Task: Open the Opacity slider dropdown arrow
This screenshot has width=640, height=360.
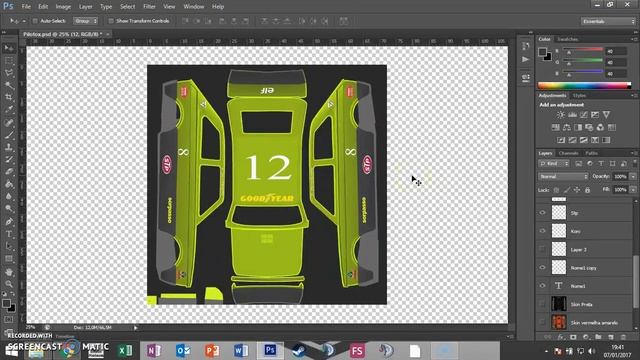Action: 633,177
